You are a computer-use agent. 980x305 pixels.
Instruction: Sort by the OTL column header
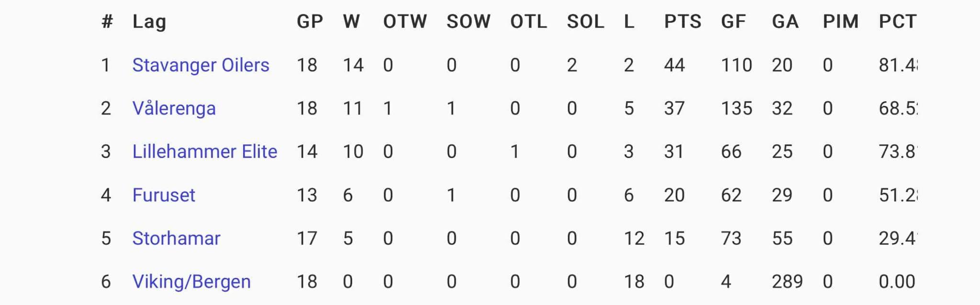tap(528, 22)
